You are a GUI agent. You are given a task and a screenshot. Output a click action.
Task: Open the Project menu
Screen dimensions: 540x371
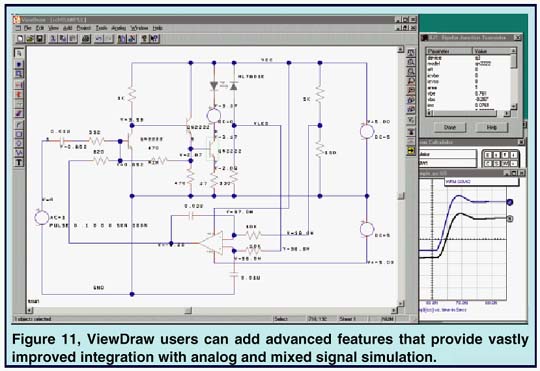click(x=83, y=28)
